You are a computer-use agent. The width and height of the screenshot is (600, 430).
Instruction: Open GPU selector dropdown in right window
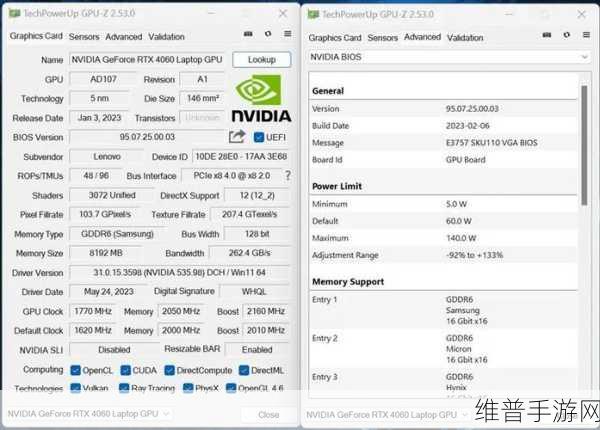click(387, 414)
